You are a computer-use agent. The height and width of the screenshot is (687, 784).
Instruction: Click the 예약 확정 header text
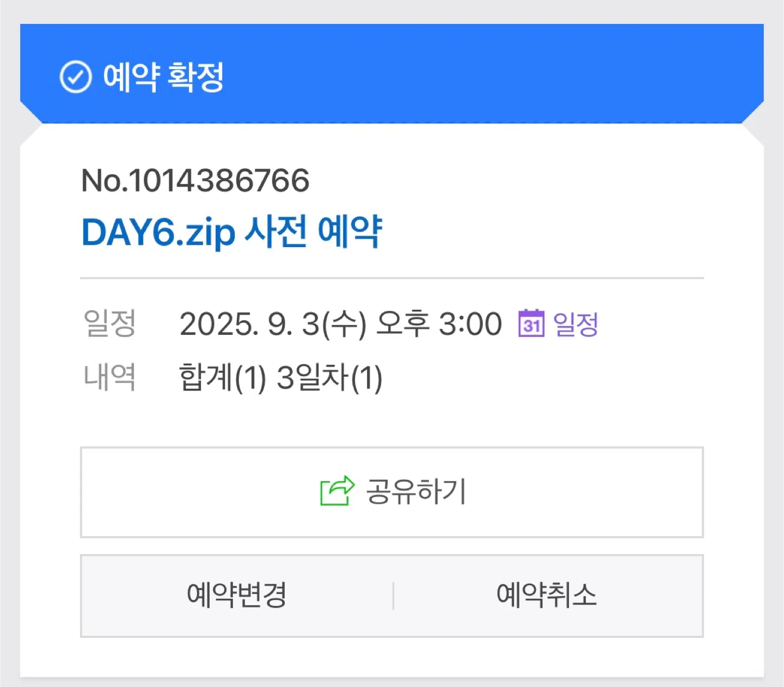(163, 77)
